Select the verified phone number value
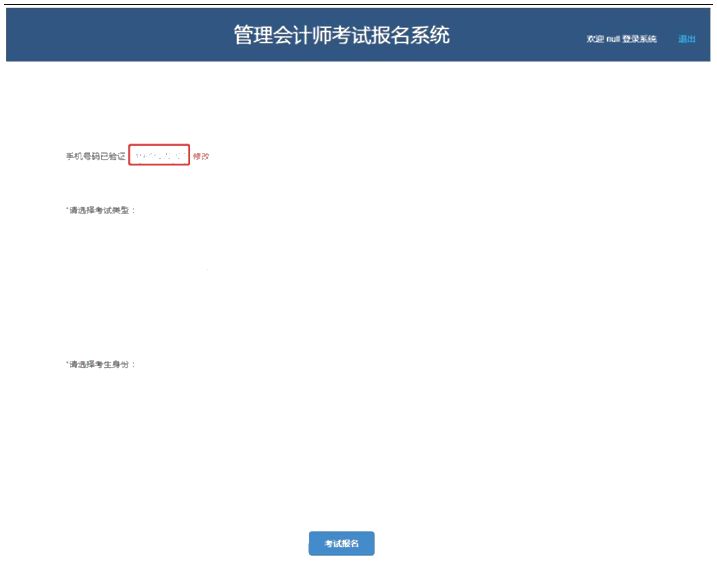This screenshot has height=588, width=717. (x=159, y=156)
